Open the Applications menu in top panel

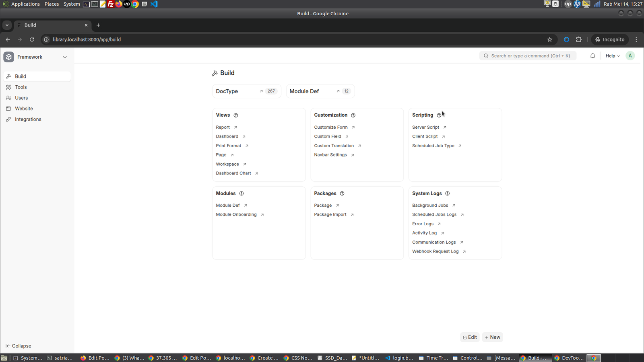25,4
